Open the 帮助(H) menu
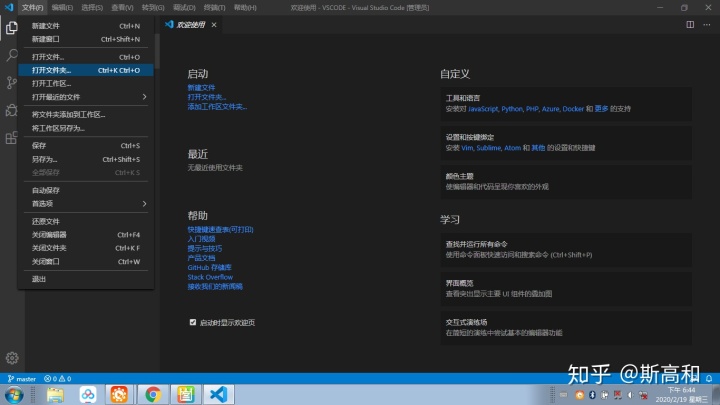Screen dimensions: 720x405 click(x=245, y=7)
